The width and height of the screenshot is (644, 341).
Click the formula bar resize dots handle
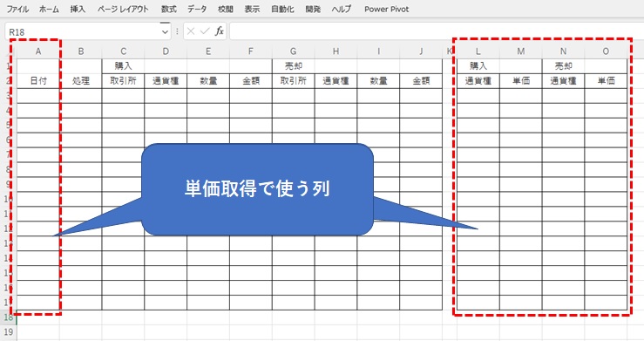[177, 31]
